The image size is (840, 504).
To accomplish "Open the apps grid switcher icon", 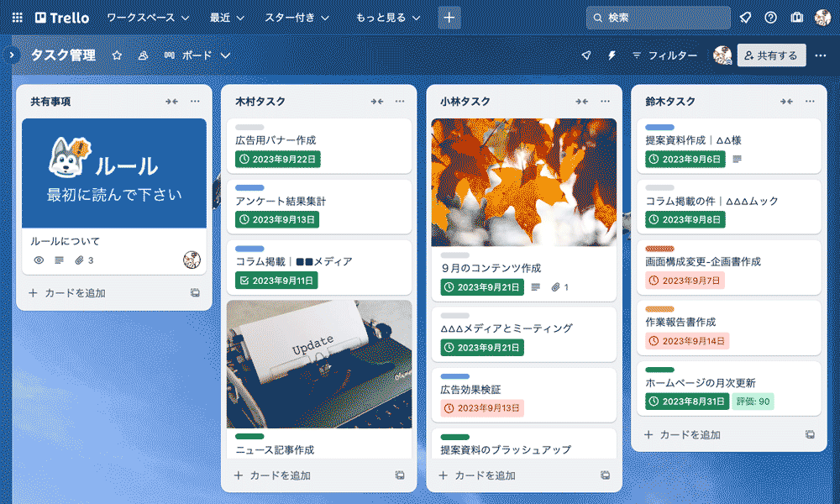I will (x=17, y=18).
